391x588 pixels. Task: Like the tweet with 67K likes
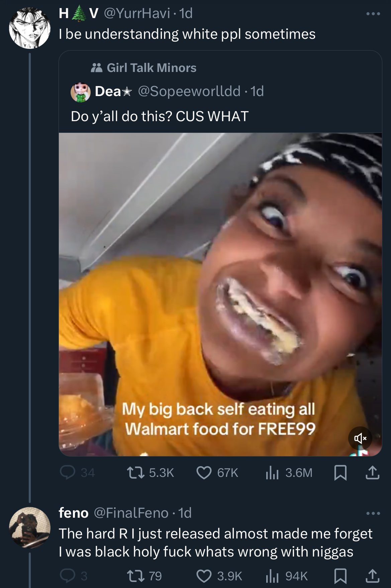[217, 473]
